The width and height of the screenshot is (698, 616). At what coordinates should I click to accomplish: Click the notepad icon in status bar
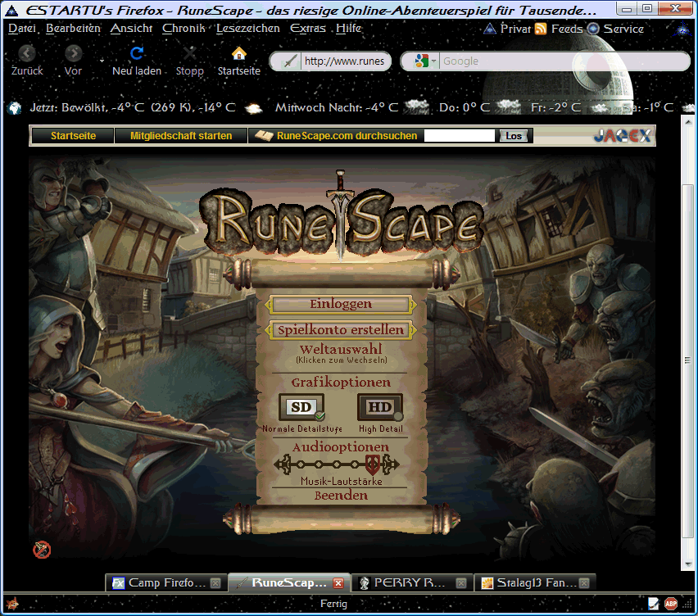[653, 604]
